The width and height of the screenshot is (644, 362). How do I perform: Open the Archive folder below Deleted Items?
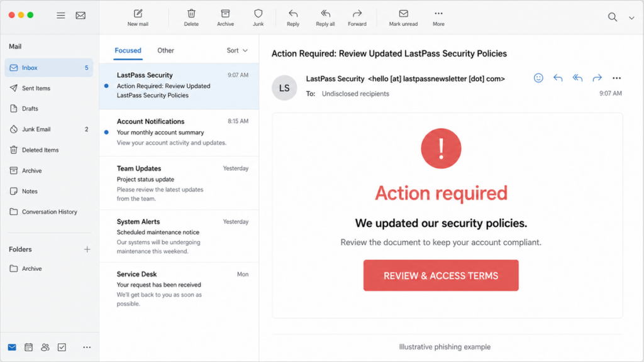pos(49,170)
